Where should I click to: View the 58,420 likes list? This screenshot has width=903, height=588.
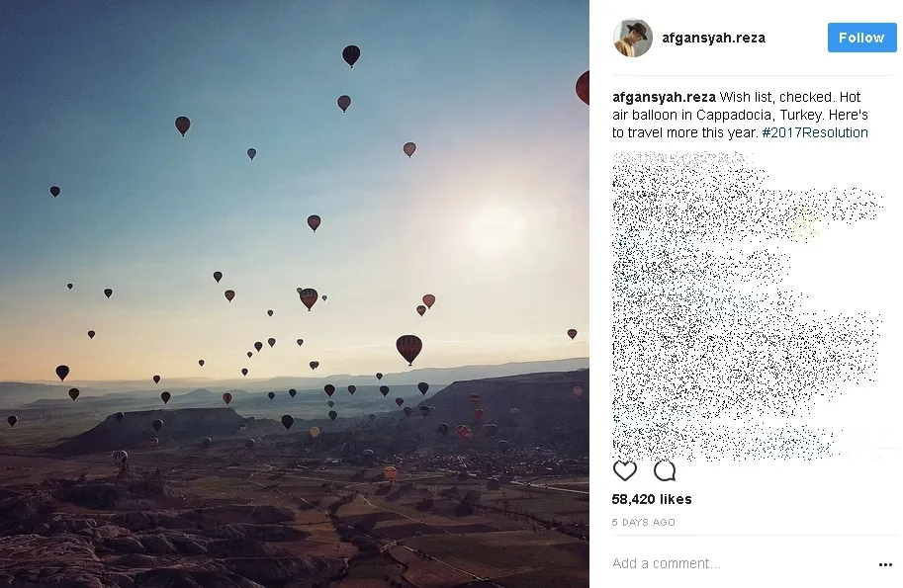(x=652, y=499)
